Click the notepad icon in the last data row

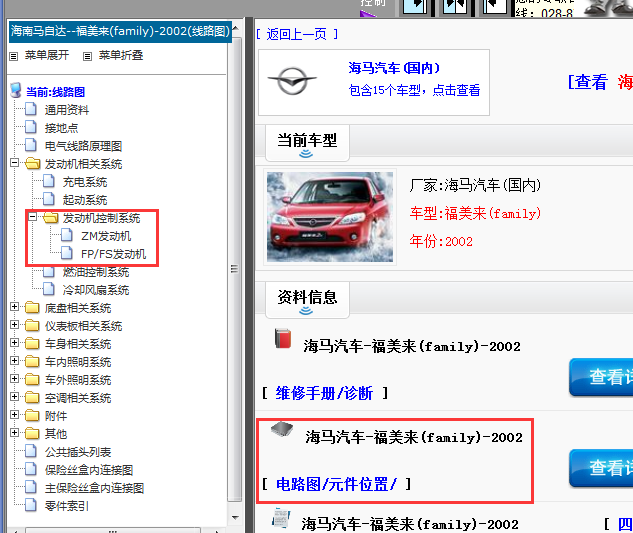click(282, 518)
